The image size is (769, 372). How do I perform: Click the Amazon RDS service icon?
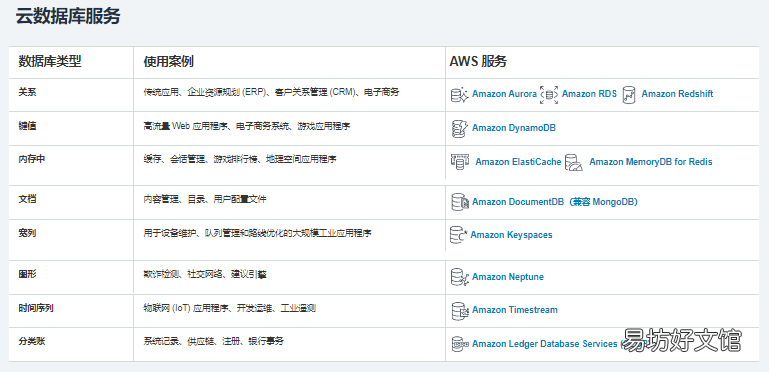(549, 95)
